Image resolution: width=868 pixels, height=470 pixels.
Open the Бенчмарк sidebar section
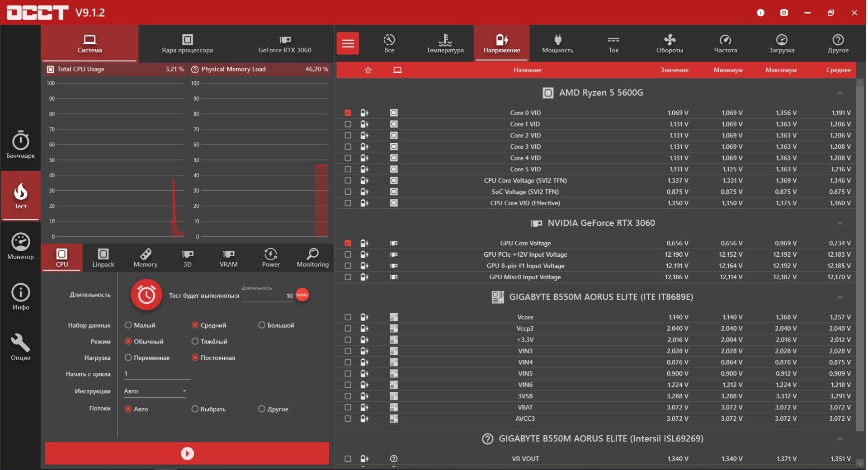[x=20, y=145]
